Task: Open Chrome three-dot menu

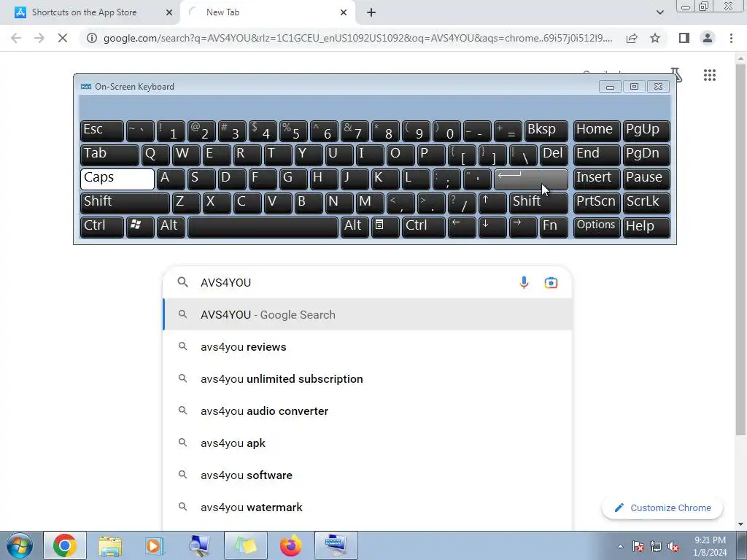Action: [731, 38]
